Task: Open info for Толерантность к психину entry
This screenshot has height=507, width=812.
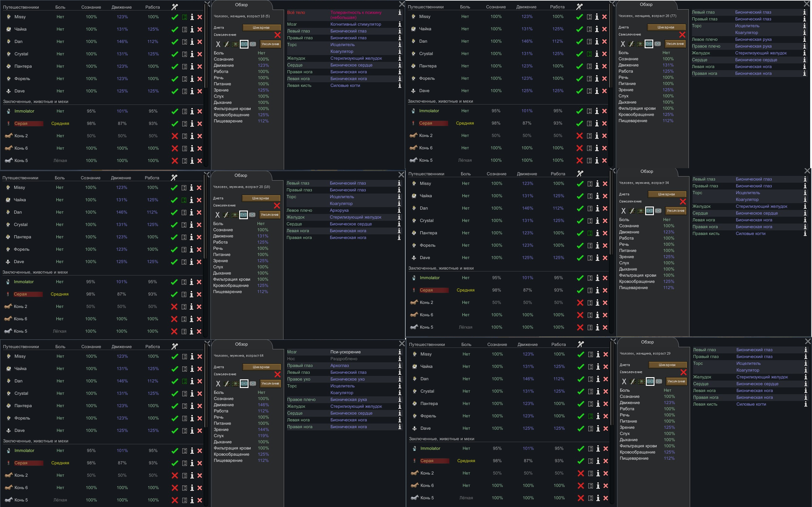Action: tap(400, 13)
